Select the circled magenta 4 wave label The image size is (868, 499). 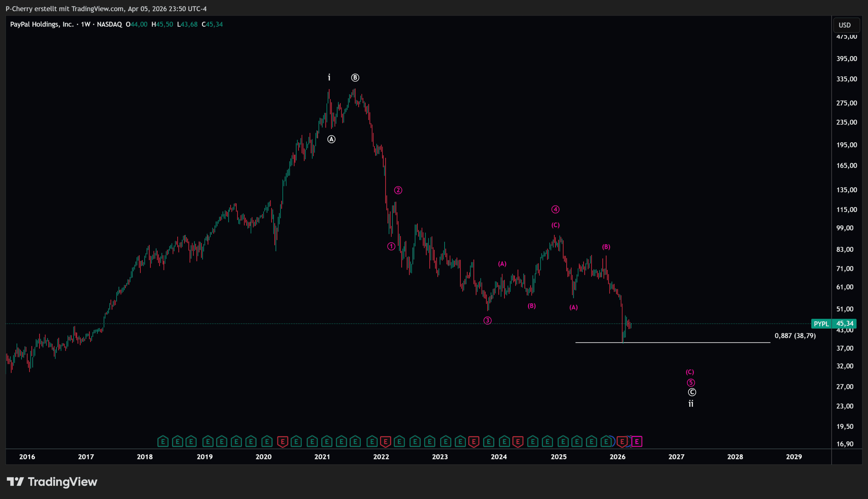555,209
